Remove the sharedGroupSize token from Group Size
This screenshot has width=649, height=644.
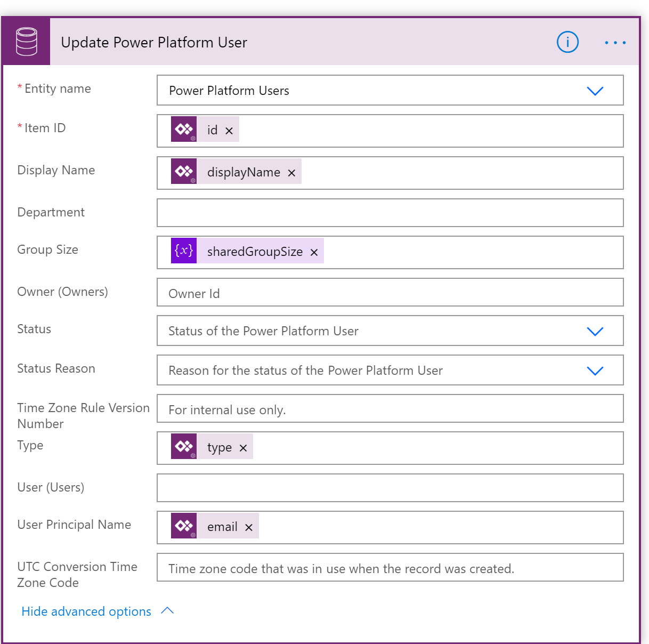[314, 251]
